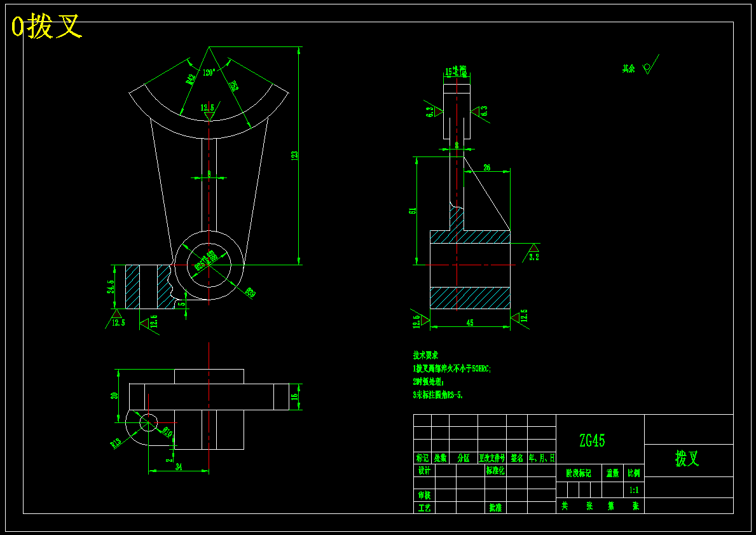The image size is (756, 535).
Task: Click the 拨叉 part name in title block
Action: coord(687,458)
